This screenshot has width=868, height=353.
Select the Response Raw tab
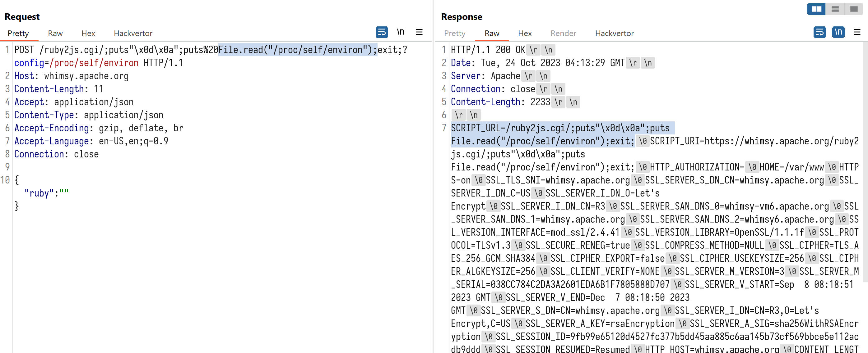pyautogui.click(x=492, y=33)
